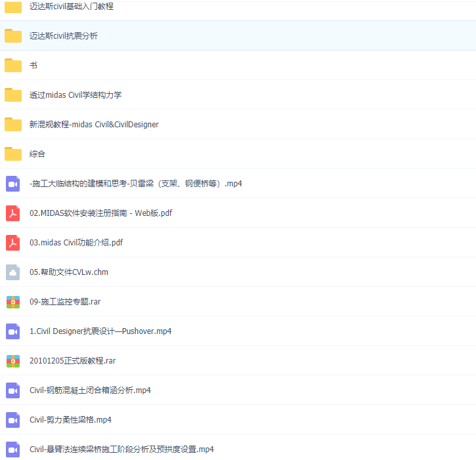Select file name 03.midas Civil功能介绍.pdf
Screen dimensions: 476x460
point(76,242)
